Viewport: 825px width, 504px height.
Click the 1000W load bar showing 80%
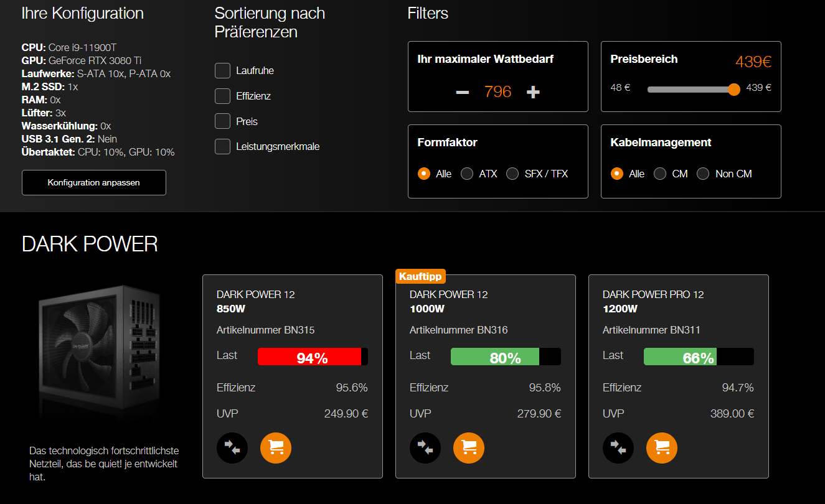pyautogui.click(x=506, y=357)
